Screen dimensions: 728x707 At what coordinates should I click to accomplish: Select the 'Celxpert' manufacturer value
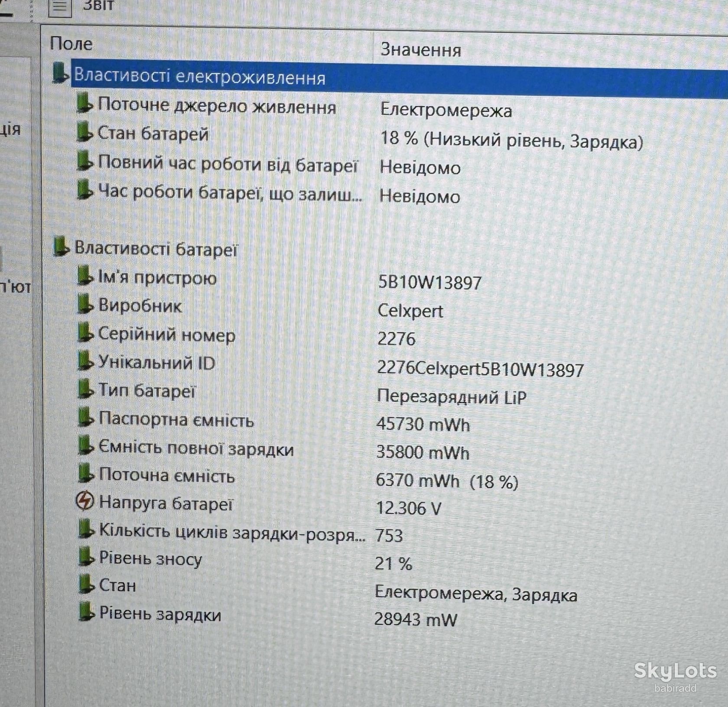tap(410, 311)
